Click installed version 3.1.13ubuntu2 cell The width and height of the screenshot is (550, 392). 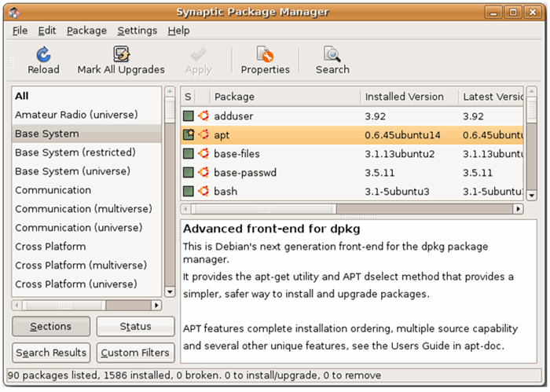[399, 154]
